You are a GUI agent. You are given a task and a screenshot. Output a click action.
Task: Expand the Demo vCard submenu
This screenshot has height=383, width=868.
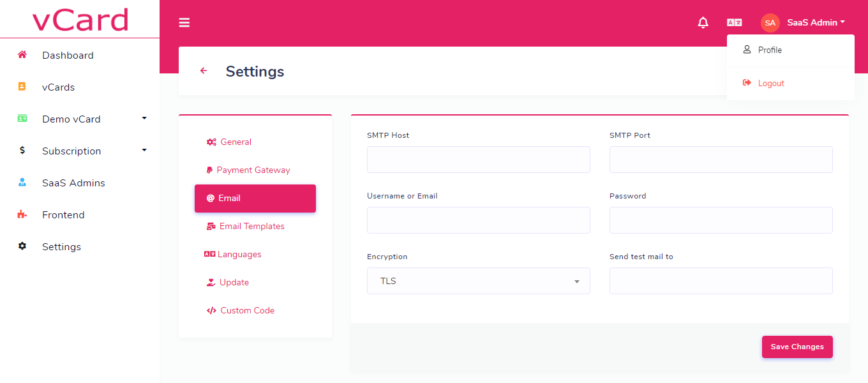144,119
